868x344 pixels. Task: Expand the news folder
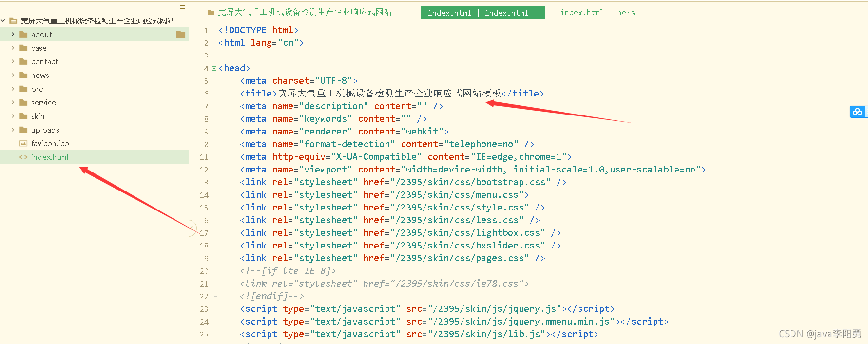13,76
